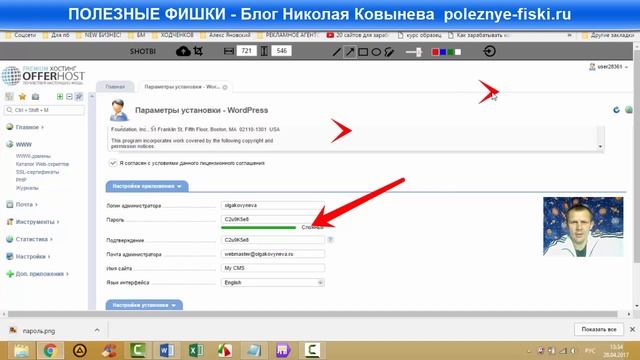
Task: Click the width field showing 721
Action: coord(247,51)
